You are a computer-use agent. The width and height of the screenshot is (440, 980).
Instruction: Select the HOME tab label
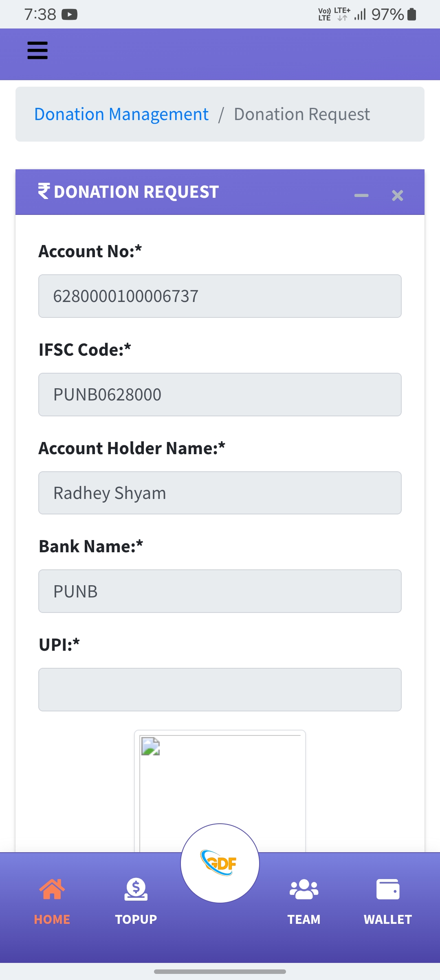[52, 919]
